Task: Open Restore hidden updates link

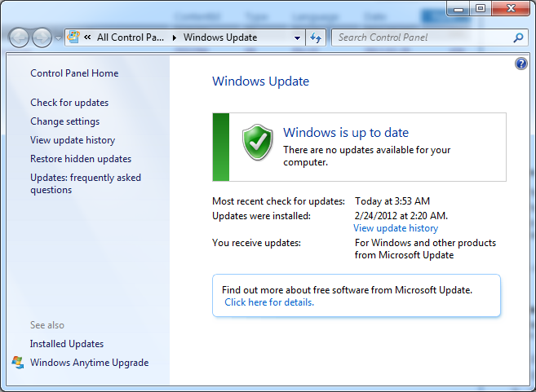Action: 81,159
